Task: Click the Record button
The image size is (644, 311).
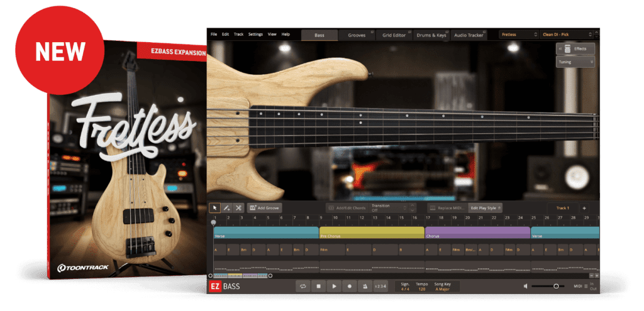Action: 350,286
